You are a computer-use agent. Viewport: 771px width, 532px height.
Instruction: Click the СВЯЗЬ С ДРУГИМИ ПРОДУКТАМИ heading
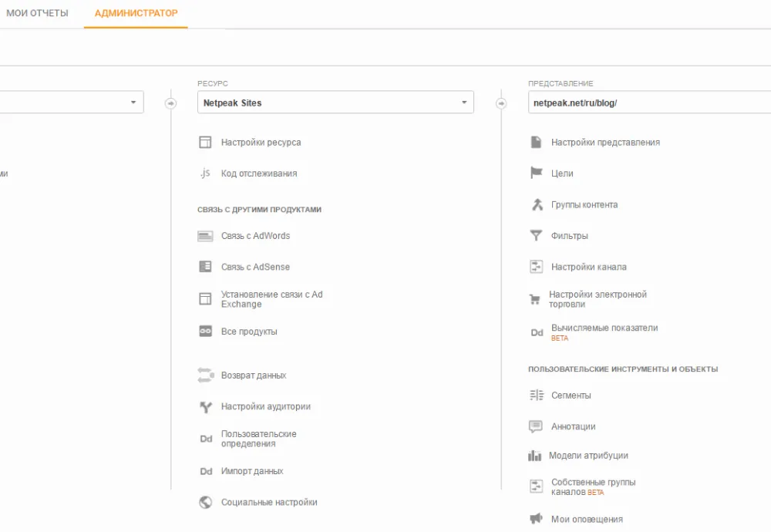tap(259, 209)
